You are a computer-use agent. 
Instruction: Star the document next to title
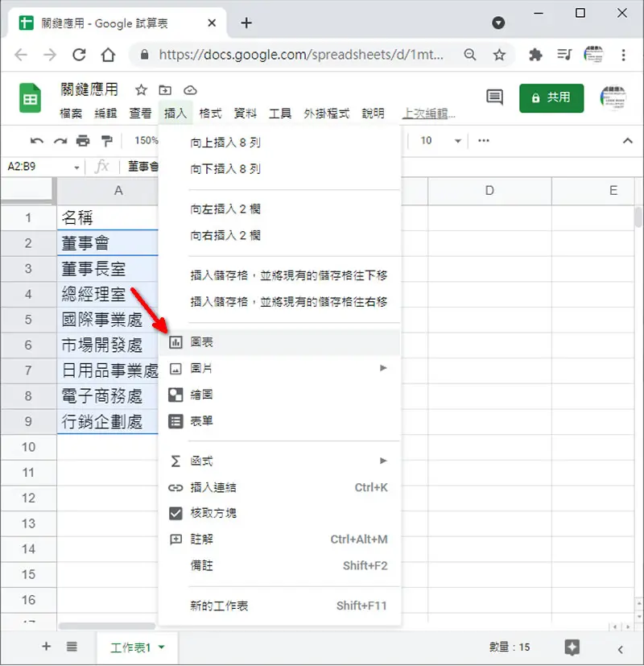click(x=141, y=90)
